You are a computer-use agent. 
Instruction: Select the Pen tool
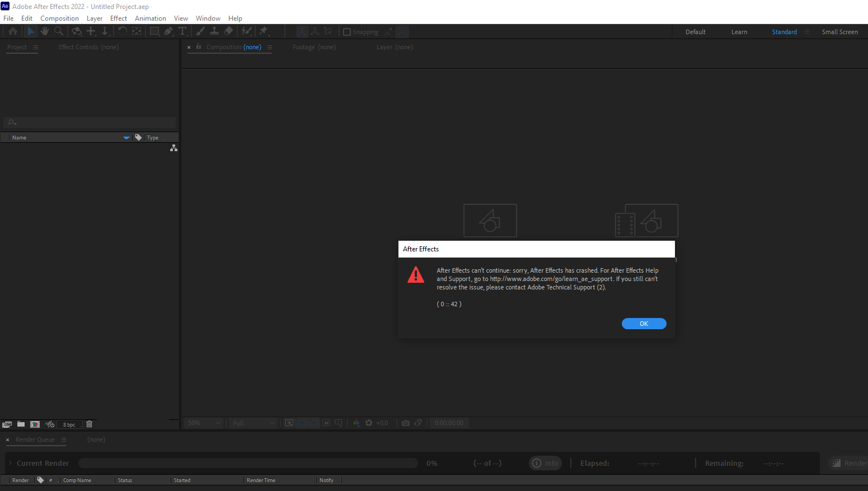pos(168,31)
